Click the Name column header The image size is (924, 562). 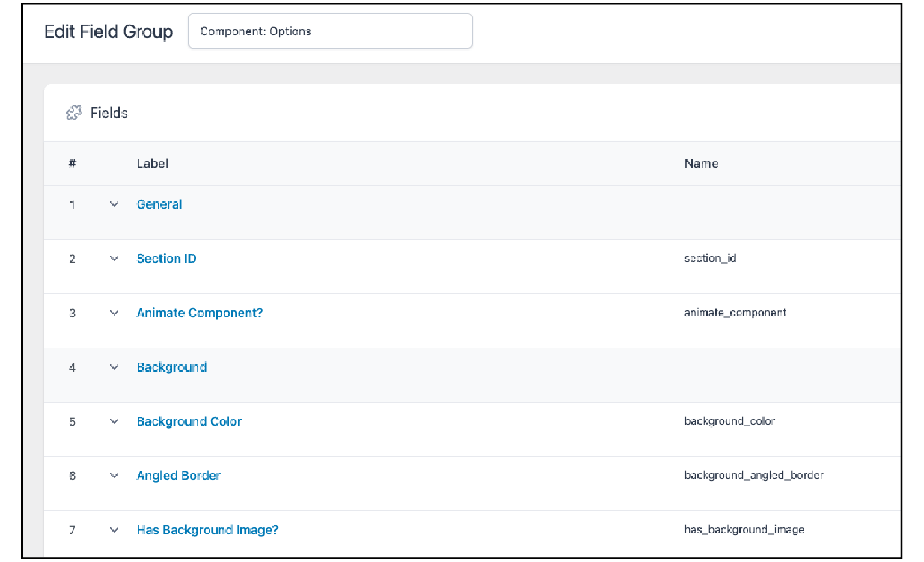point(701,163)
